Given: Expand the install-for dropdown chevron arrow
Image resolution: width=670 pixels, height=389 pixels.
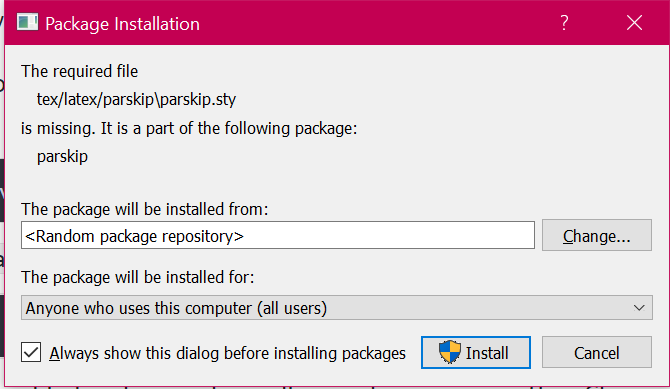Looking at the screenshot, I should click(639, 308).
